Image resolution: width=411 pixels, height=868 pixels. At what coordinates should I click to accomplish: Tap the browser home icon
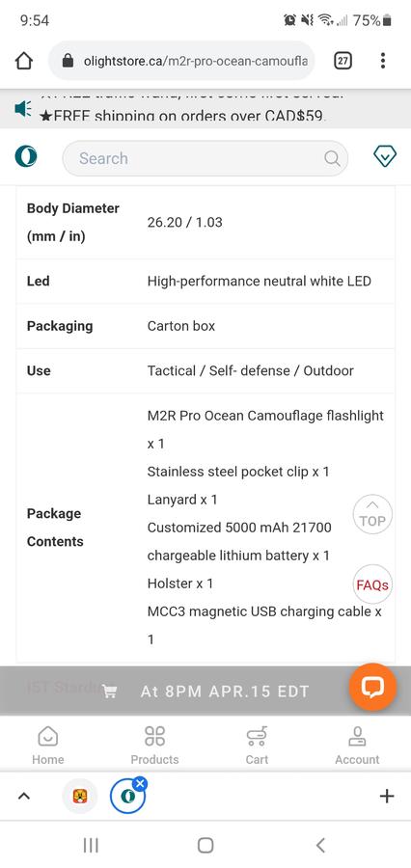pos(24,61)
